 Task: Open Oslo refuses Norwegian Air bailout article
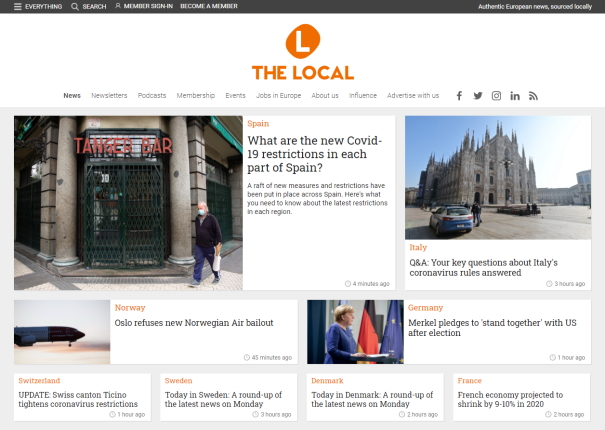point(194,323)
